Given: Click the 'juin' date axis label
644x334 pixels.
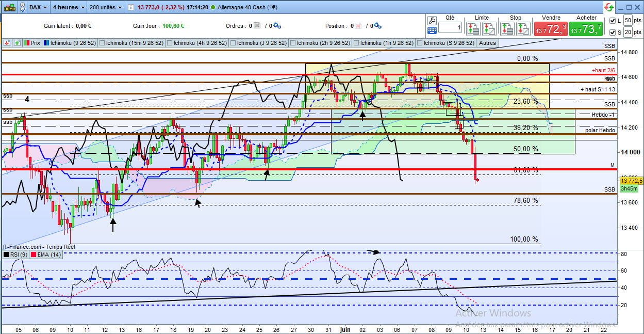Looking at the screenshot, I should 345,329.
